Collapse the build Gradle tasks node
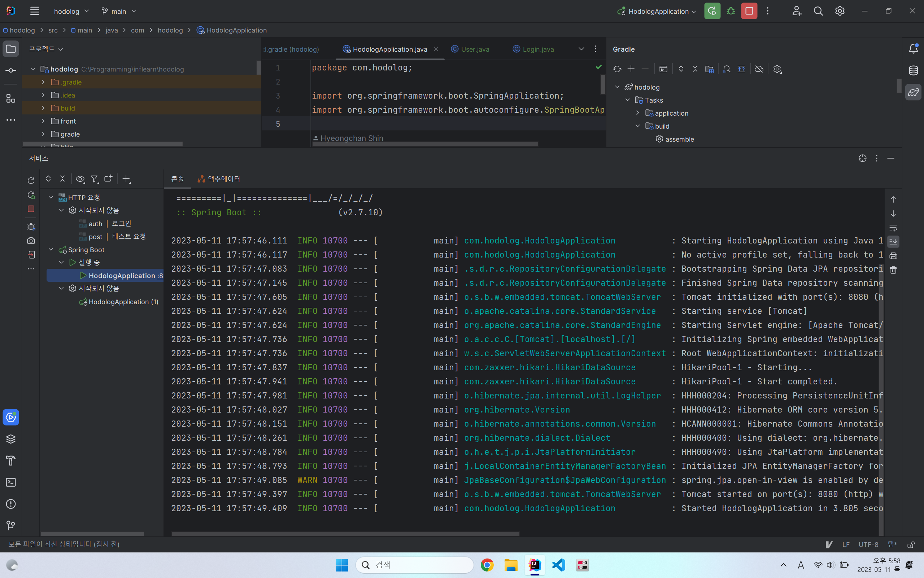 coord(638,126)
